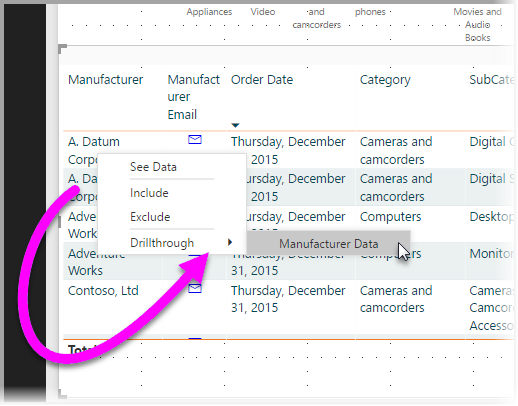Click the SubCategory column header
The height and width of the screenshot is (406, 518).
(x=492, y=80)
